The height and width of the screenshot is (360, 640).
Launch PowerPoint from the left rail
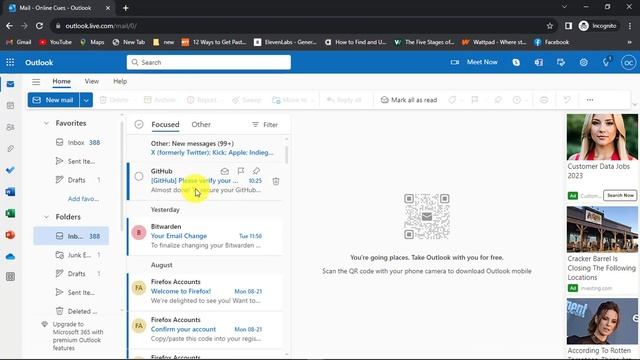[11, 235]
